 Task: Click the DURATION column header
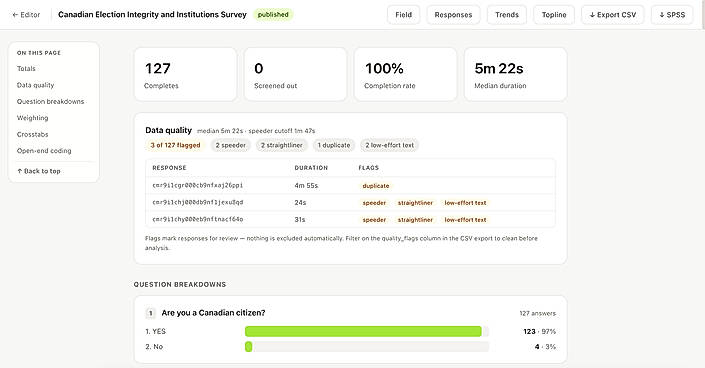pos(311,168)
